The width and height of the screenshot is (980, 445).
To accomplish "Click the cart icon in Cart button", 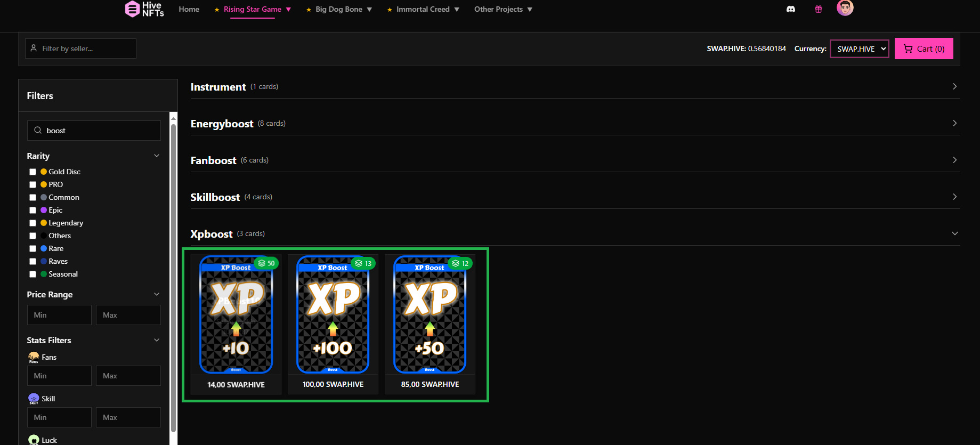I will (908, 48).
